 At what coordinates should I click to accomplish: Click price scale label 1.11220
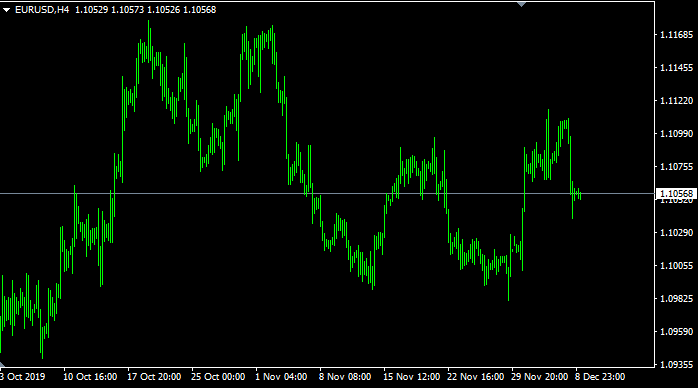tap(677, 101)
